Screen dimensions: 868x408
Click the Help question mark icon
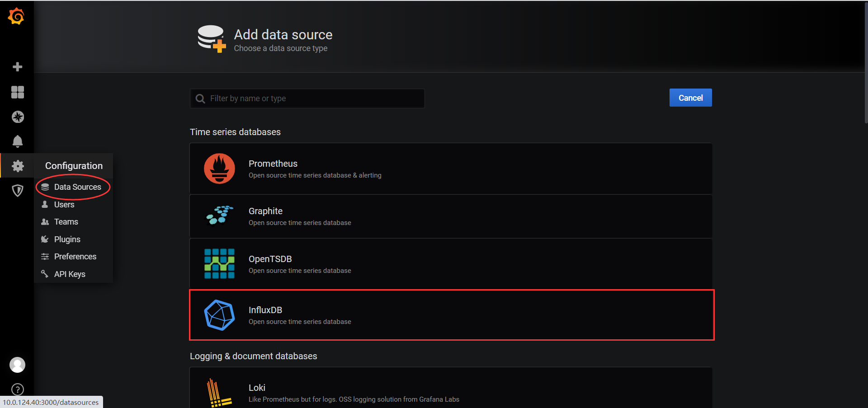click(x=18, y=389)
